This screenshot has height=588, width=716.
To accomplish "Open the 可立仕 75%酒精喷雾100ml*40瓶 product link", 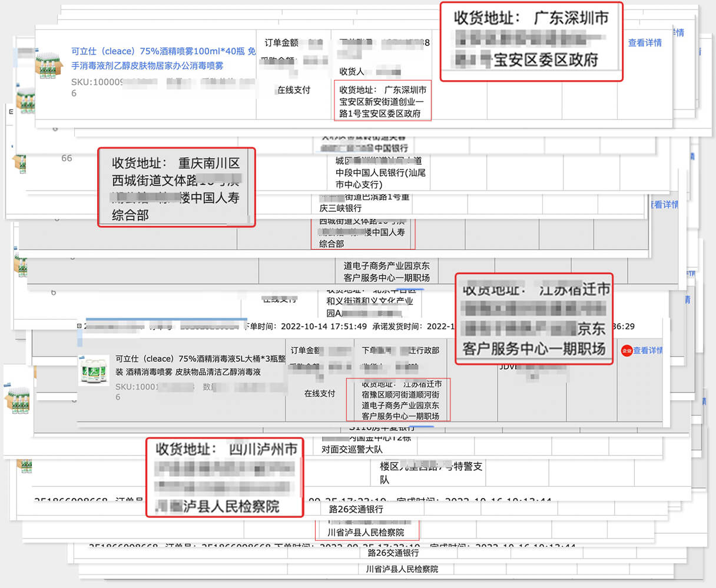I will point(163,58).
